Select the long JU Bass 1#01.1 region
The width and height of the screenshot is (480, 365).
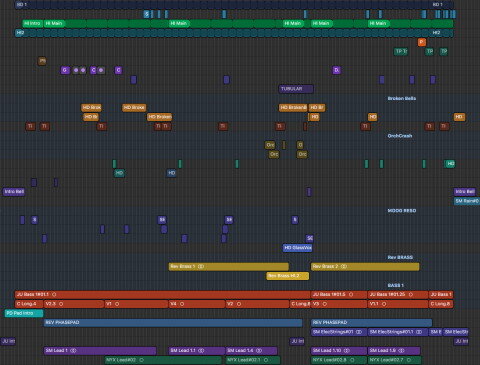coord(162,295)
